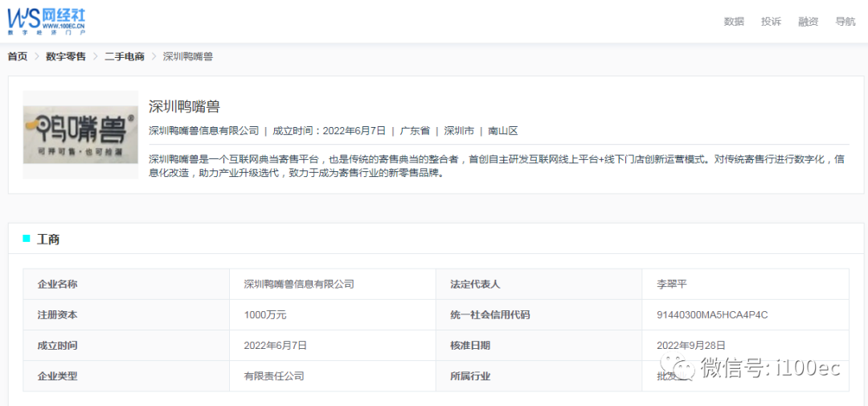
Task: Select 李翠平 table value
Action: tap(671, 284)
